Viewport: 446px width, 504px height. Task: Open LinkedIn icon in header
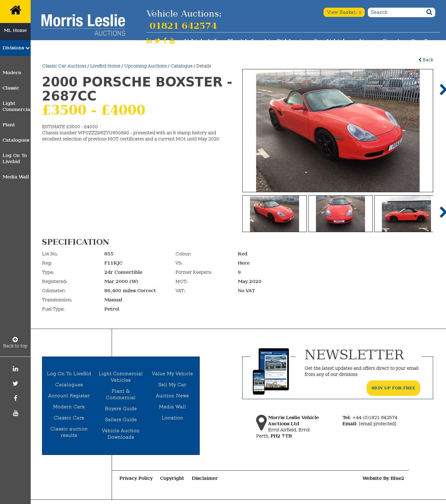tap(149, 41)
